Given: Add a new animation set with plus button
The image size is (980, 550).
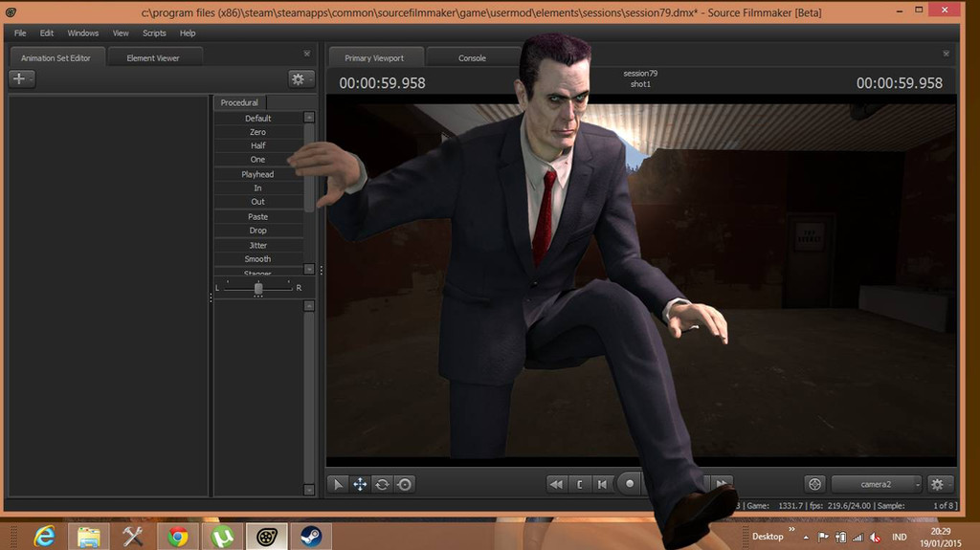Looking at the screenshot, I should pyautogui.click(x=21, y=78).
